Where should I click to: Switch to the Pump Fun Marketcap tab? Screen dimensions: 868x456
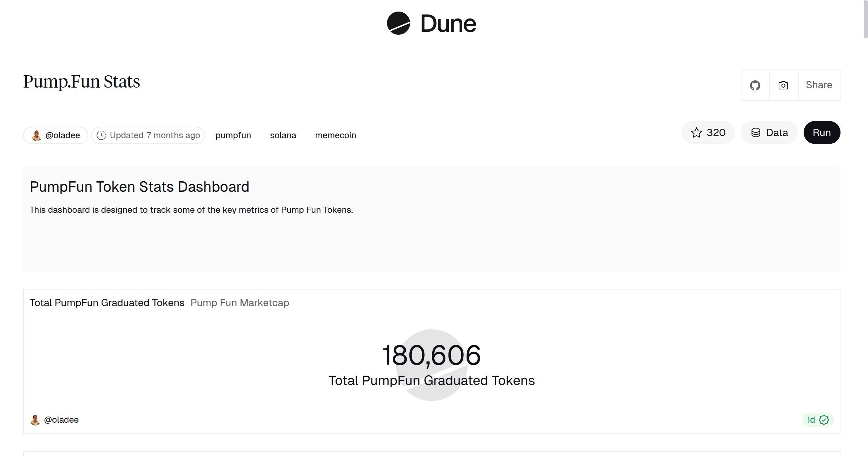click(240, 303)
